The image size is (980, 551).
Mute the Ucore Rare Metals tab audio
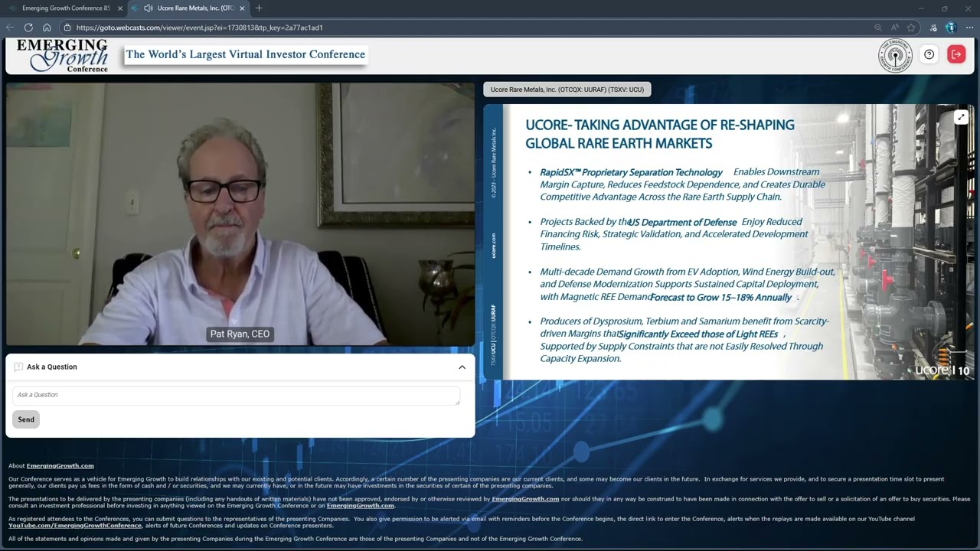(148, 8)
